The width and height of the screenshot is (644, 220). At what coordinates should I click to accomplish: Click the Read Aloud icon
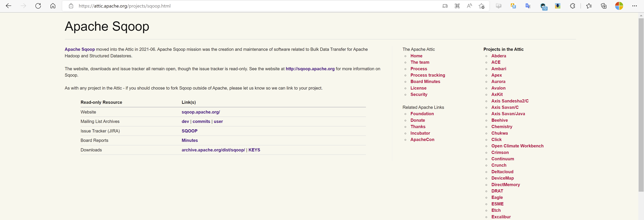click(469, 6)
